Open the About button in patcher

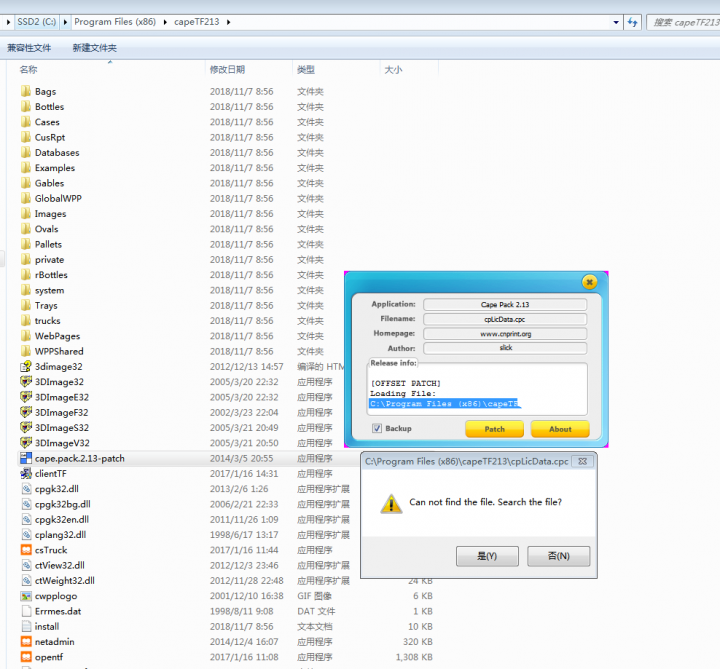560,429
